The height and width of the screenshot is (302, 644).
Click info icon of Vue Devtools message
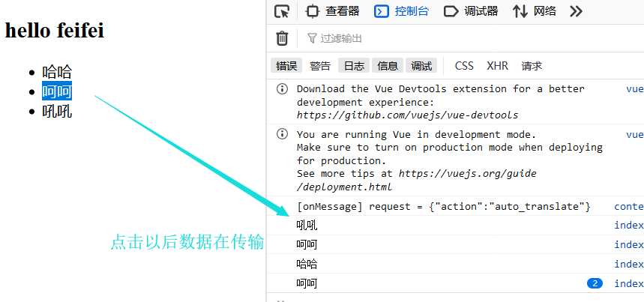pyautogui.click(x=282, y=88)
